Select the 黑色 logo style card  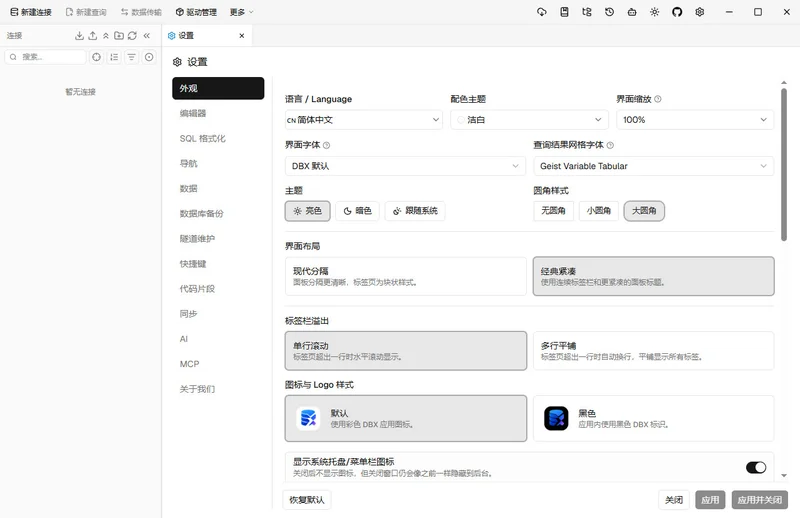[x=654, y=418]
